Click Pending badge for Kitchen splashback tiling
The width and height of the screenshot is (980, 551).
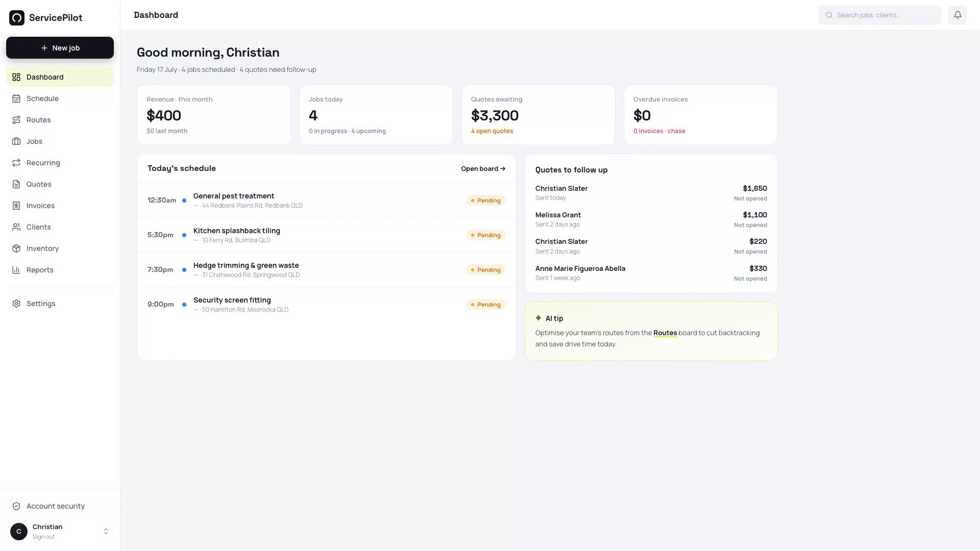coord(485,235)
